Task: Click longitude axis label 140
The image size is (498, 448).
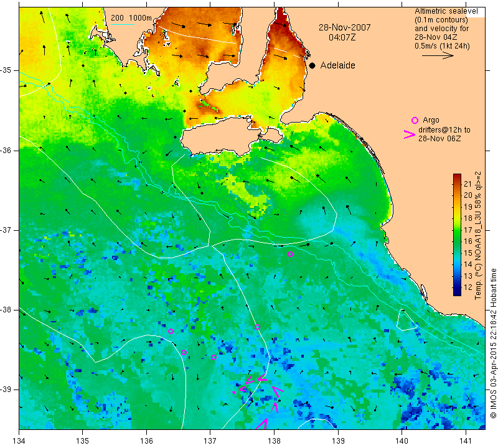Action: [x=402, y=441]
